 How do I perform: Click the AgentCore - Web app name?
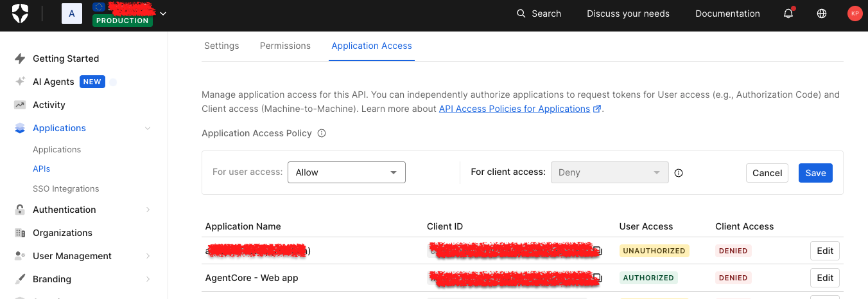(252, 278)
